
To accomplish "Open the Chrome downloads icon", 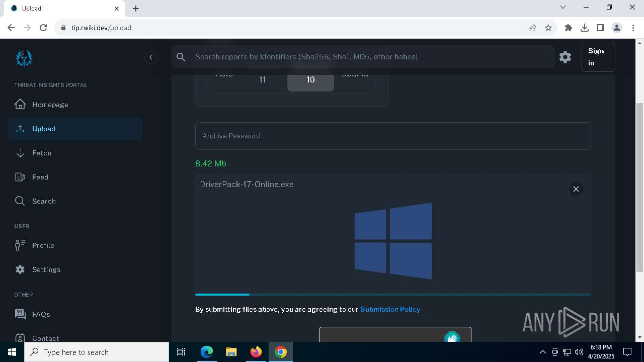I will click(x=585, y=28).
